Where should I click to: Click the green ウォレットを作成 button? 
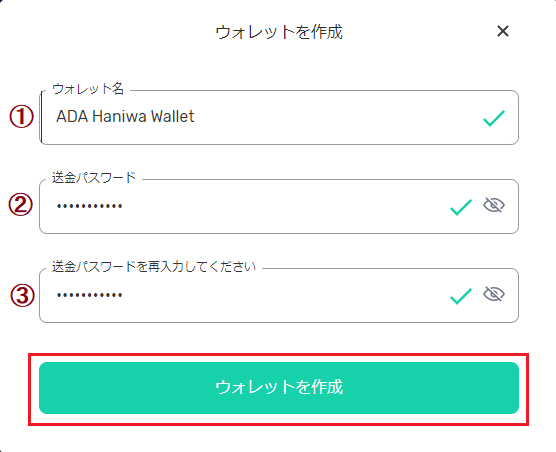279,388
